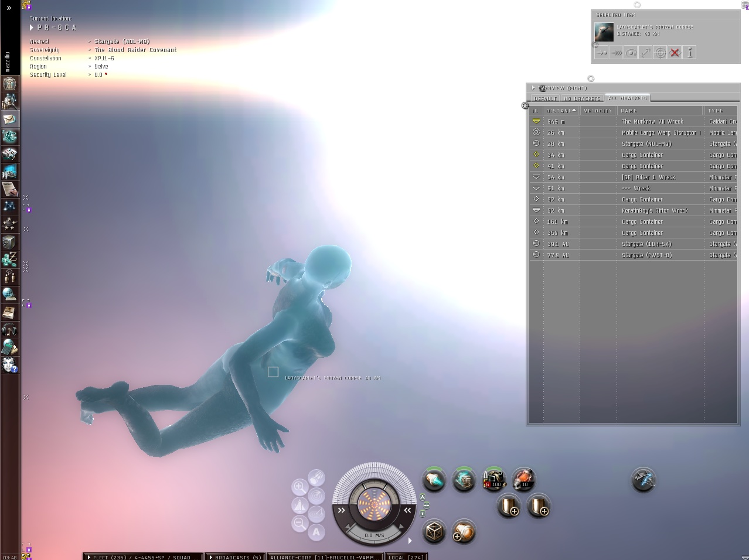Viewport: 749px width, 560px height.
Task: Click the HUD zoom out magnifier
Action: 299,523
